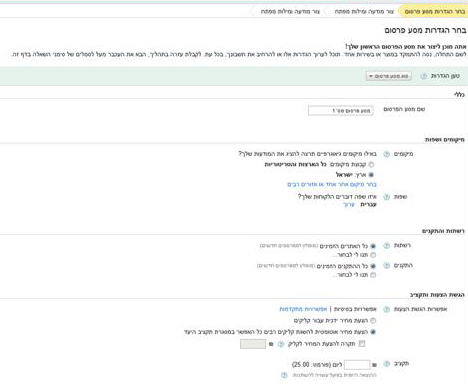The width and height of the screenshot is (468, 384).
Task: Select all countries and territories radio option
Action: [x=371, y=164]
